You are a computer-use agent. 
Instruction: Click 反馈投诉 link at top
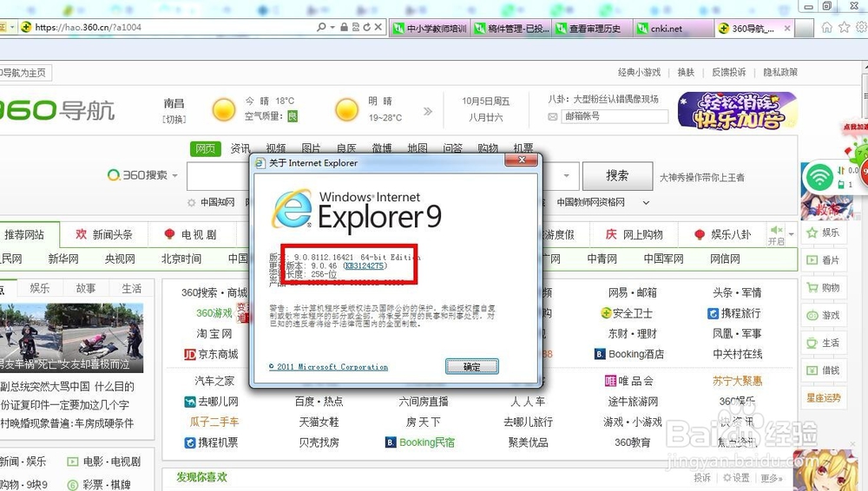[x=728, y=72]
